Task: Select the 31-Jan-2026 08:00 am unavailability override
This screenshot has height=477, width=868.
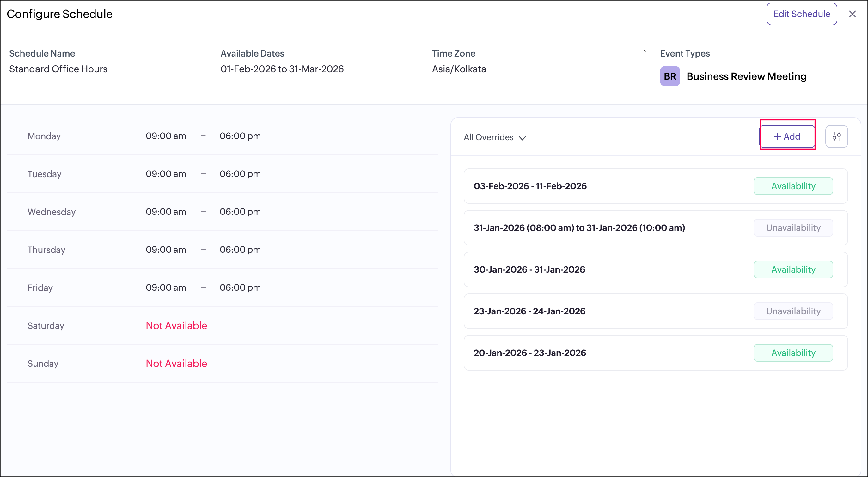Action: point(579,228)
